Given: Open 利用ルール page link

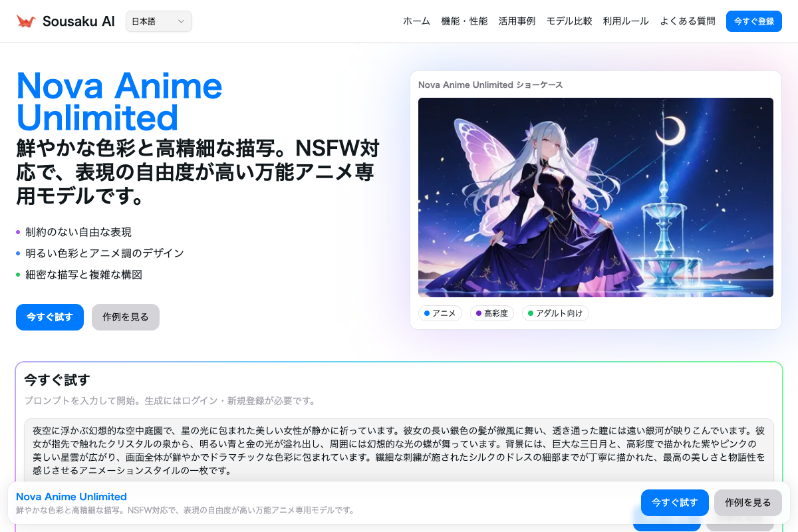Looking at the screenshot, I should [x=626, y=21].
